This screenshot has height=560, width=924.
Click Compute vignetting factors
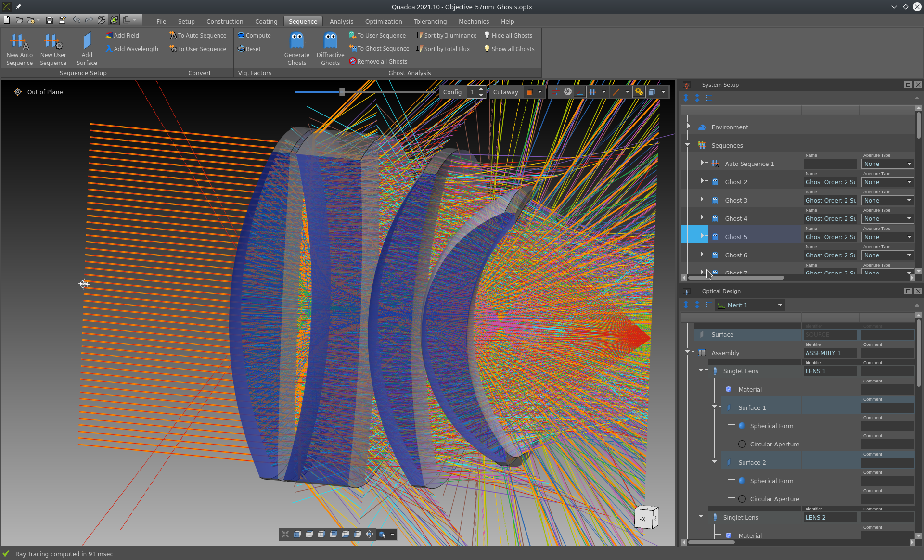point(254,35)
